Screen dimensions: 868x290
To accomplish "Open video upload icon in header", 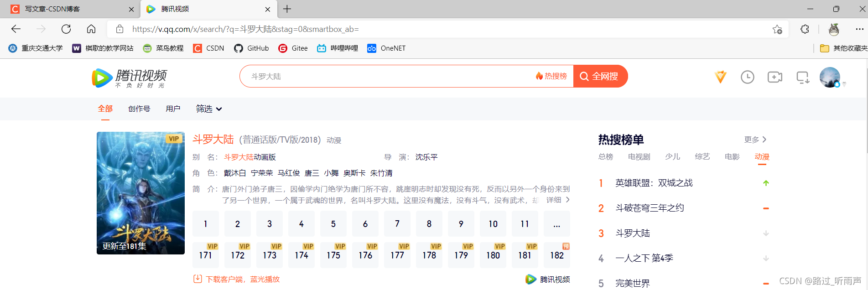I will 775,77.
